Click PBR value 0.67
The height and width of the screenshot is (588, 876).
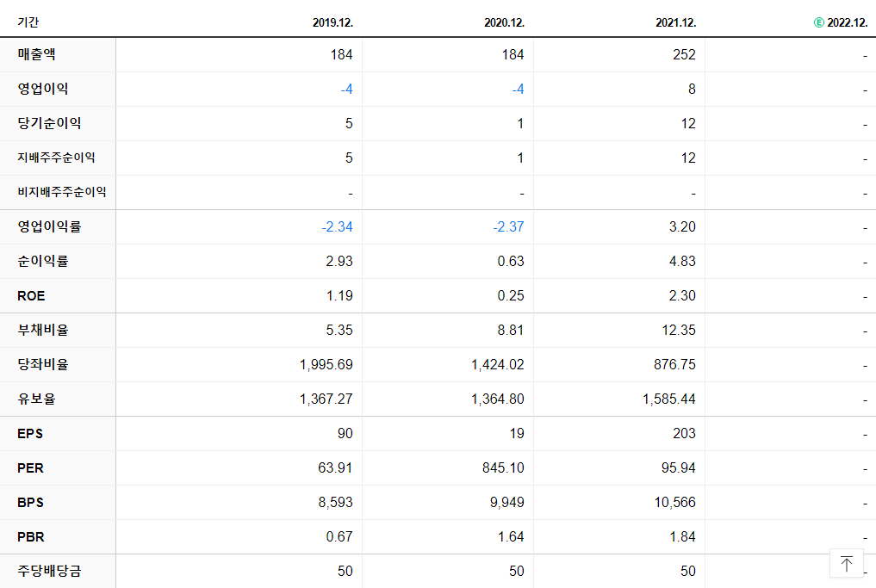click(x=339, y=537)
